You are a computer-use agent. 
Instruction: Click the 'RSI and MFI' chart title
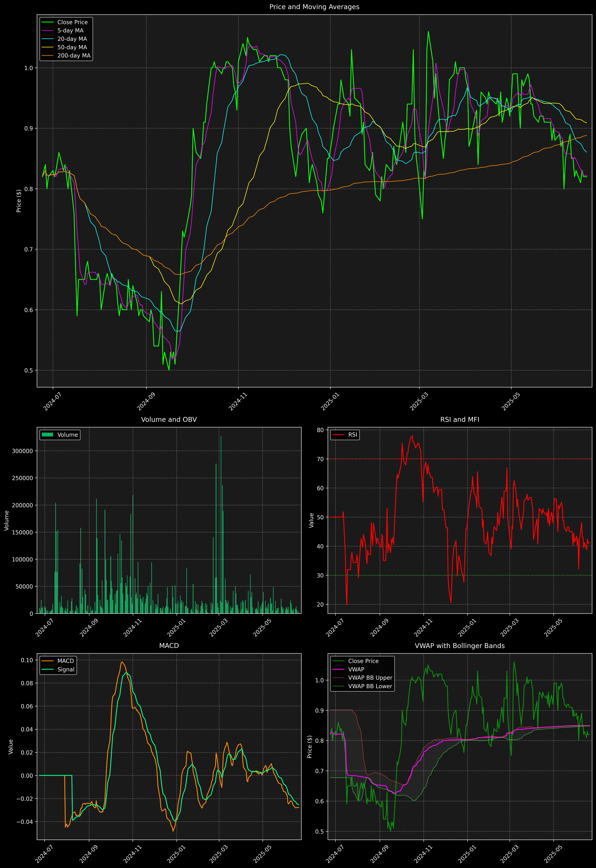[460, 420]
